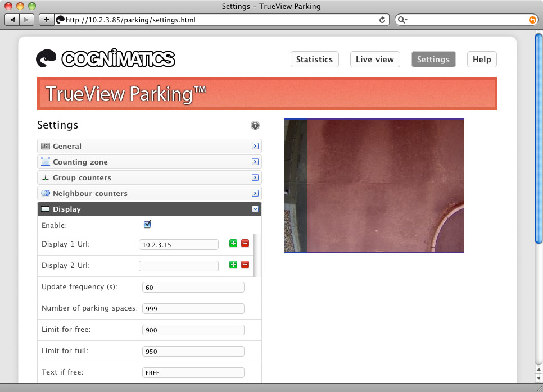
Task: Click the browser search field
Action: (x=466, y=20)
